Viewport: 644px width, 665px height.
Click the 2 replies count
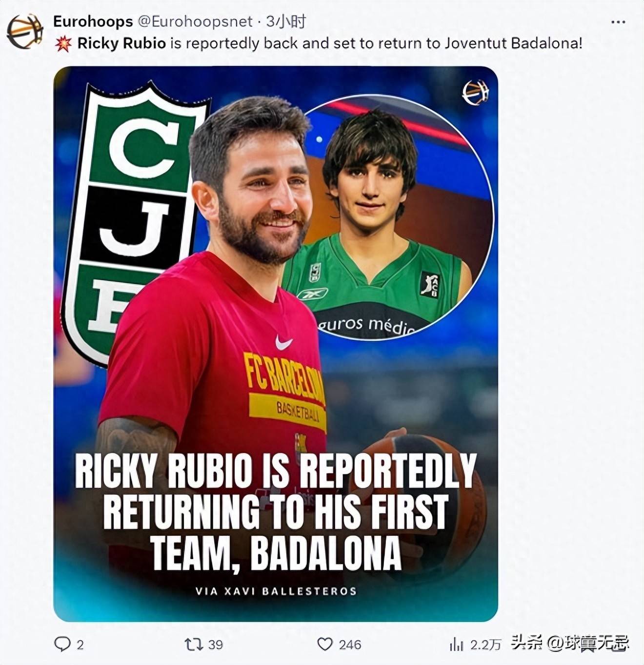(x=80, y=645)
